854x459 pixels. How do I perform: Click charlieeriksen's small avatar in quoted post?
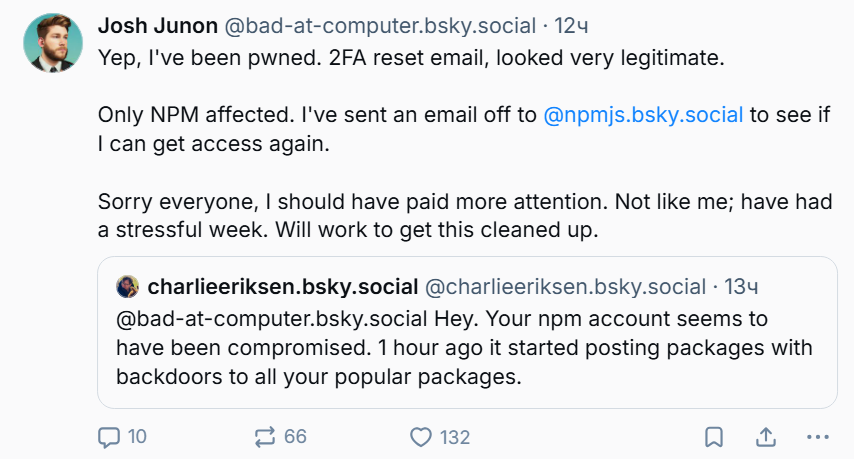tap(127, 287)
